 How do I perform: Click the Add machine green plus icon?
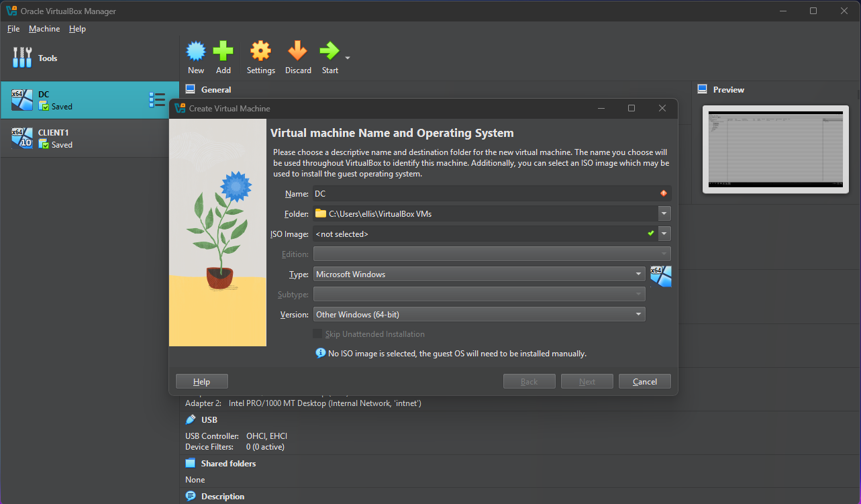pos(223,51)
